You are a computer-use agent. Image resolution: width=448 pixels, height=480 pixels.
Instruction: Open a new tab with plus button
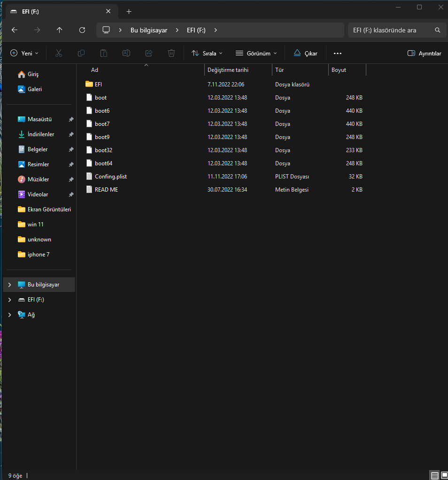tap(129, 11)
